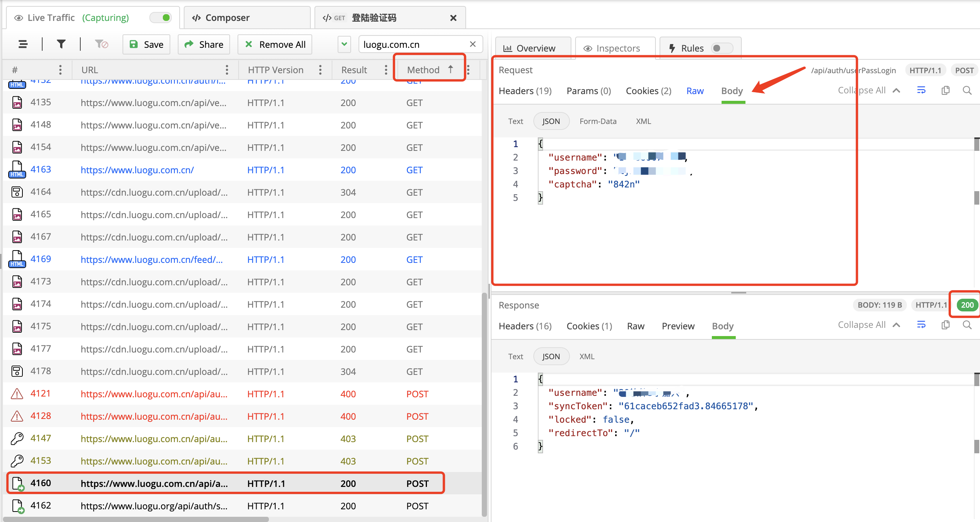This screenshot has width=980, height=522.
Task: Switch to the Composer tab
Action: tap(227, 18)
